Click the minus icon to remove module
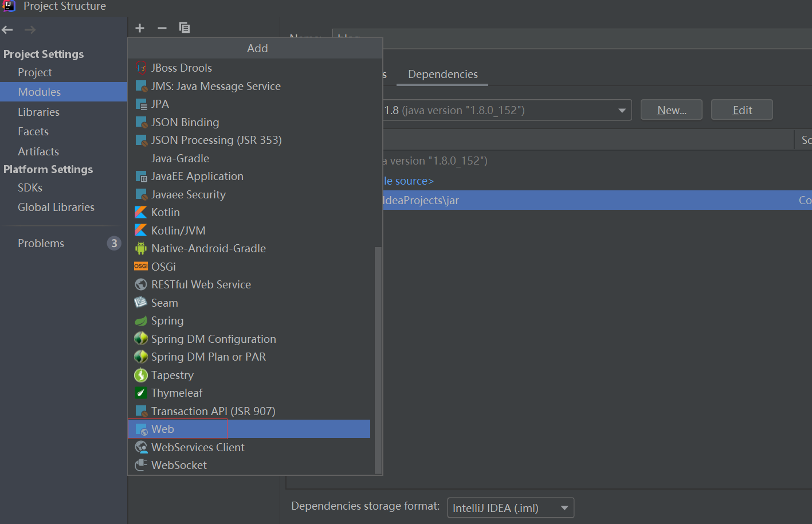 point(162,28)
